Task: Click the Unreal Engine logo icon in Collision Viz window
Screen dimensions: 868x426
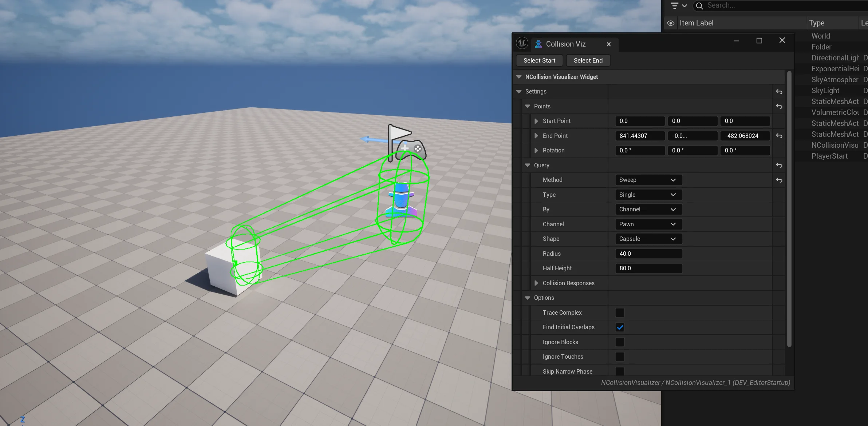Action: (x=522, y=43)
